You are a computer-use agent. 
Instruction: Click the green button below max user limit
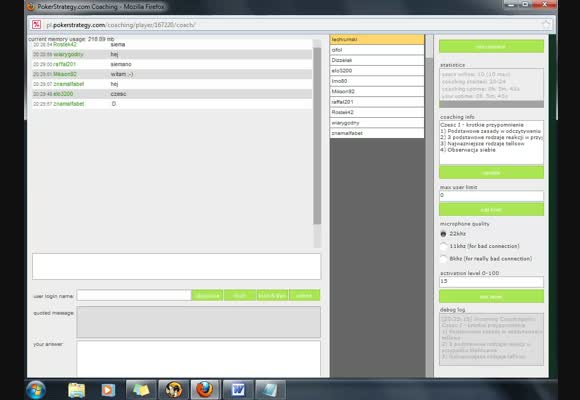491,210
